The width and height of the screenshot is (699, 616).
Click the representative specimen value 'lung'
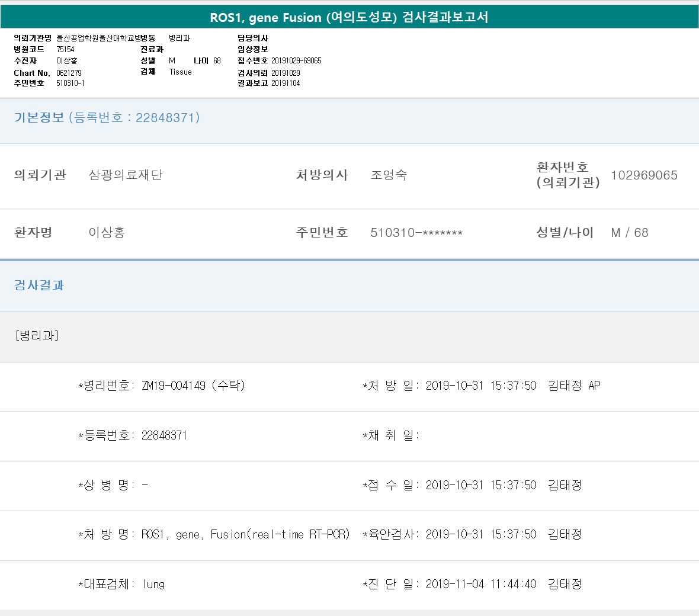(154, 585)
